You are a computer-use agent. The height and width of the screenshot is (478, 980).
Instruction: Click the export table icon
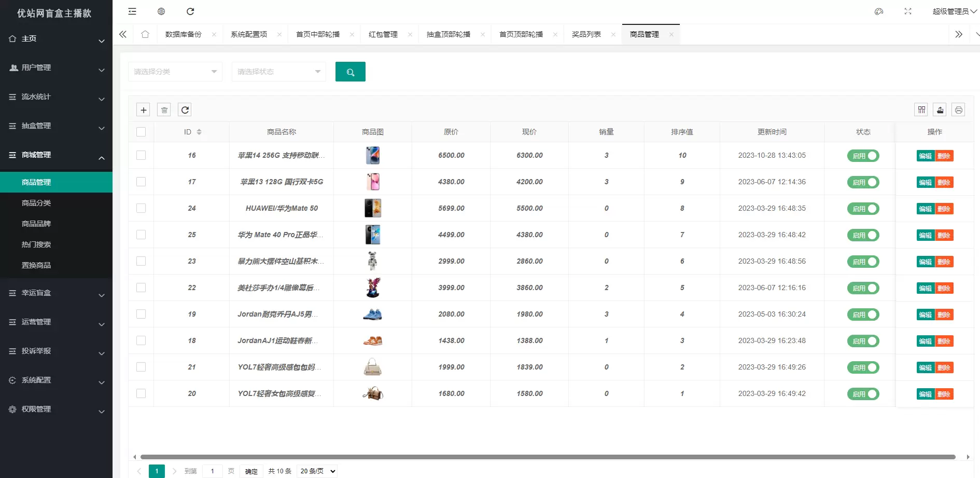click(940, 110)
